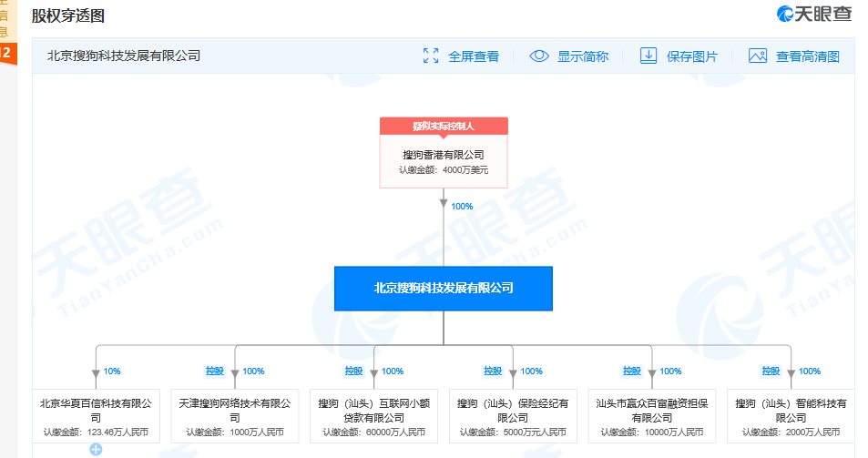Click the HD picture icon
Screen dimensions: 868x458
[758, 56]
